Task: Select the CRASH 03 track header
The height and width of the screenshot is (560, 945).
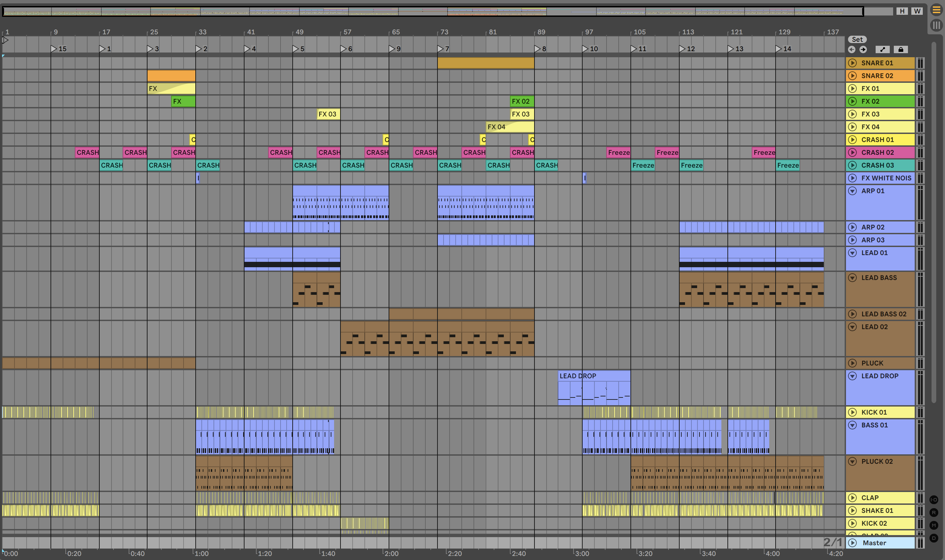Action: pyautogui.click(x=883, y=165)
